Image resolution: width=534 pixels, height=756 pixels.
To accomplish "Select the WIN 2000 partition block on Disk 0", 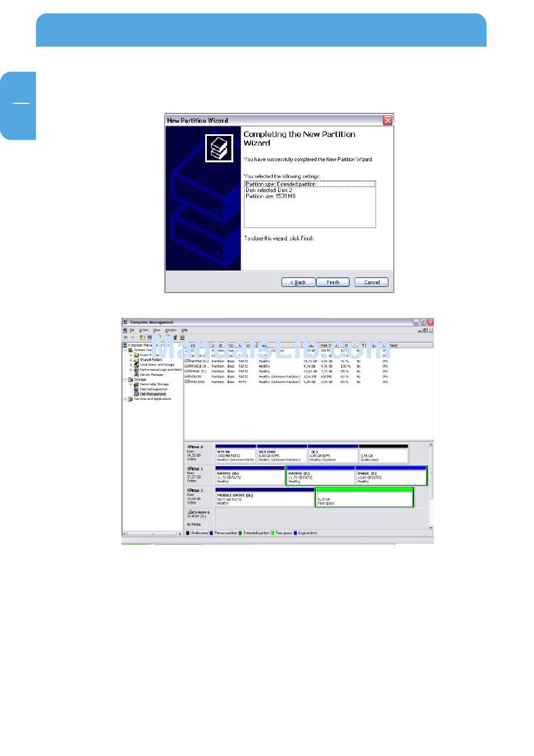I will point(282,454).
